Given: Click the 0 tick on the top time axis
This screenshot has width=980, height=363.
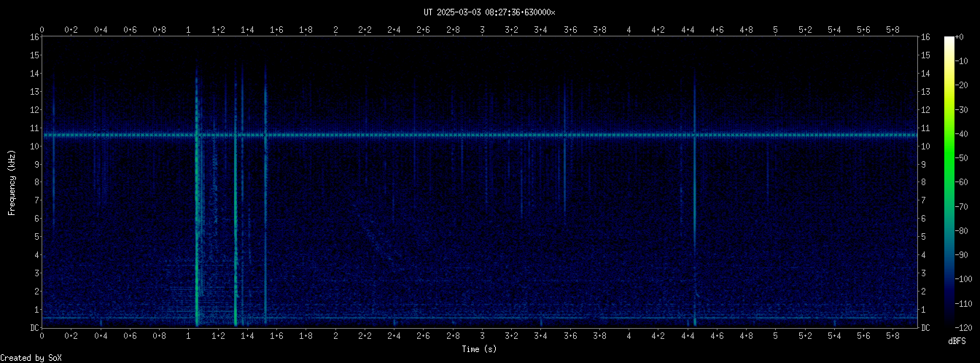Looking at the screenshot, I should pyautogui.click(x=42, y=30).
